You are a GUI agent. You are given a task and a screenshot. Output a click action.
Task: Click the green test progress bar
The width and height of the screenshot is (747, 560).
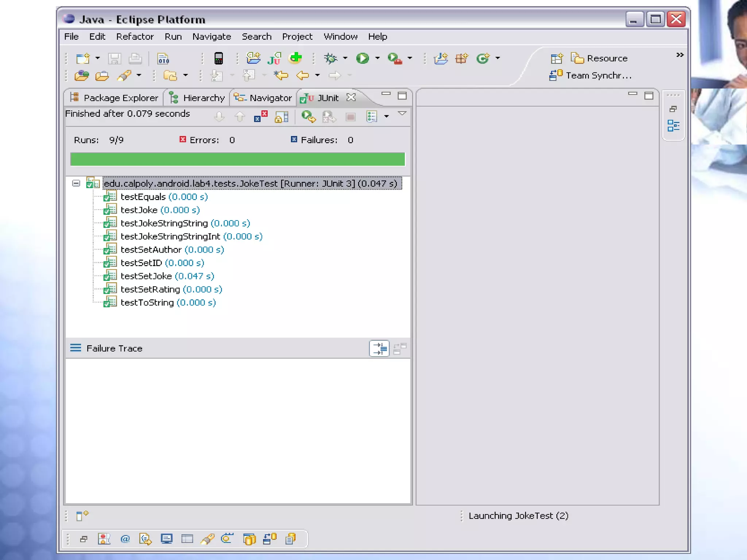(x=237, y=159)
